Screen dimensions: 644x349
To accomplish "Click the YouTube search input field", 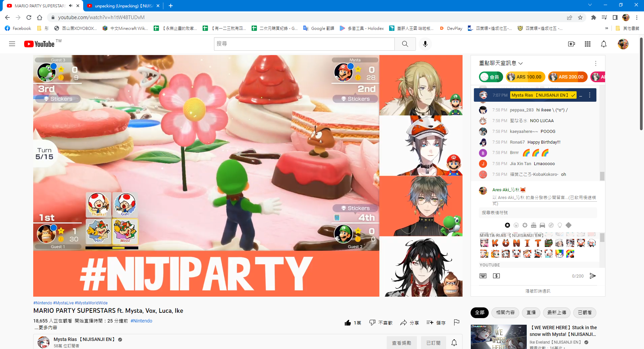I will [x=304, y=44].
